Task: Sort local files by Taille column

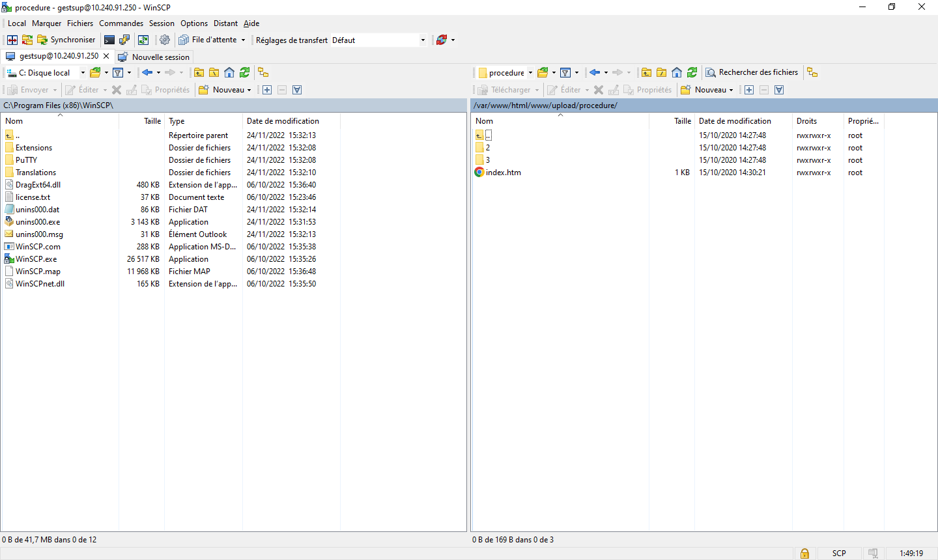Action: [x=141, y=120]
